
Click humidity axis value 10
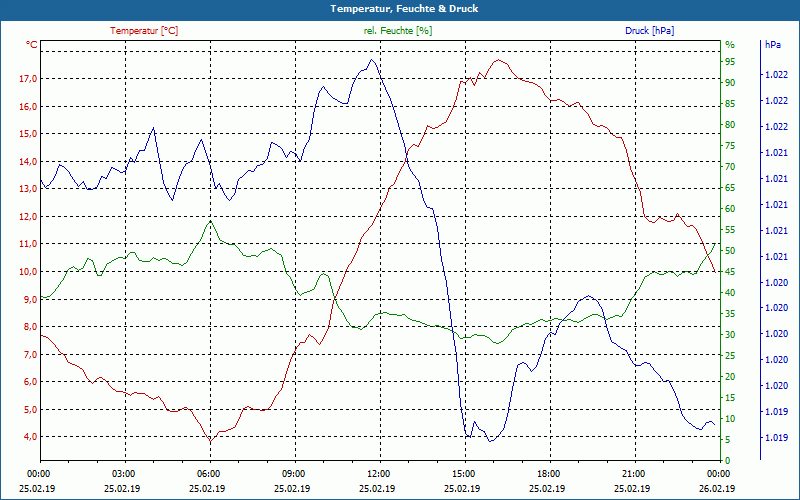[730, 419]
